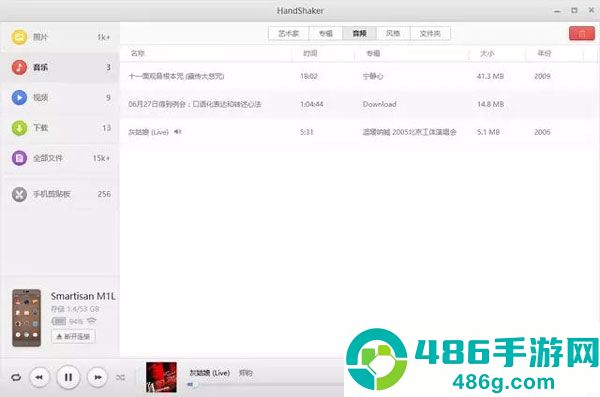Click the artist name in player bar

pyautogui.click(x=245, y=372)
